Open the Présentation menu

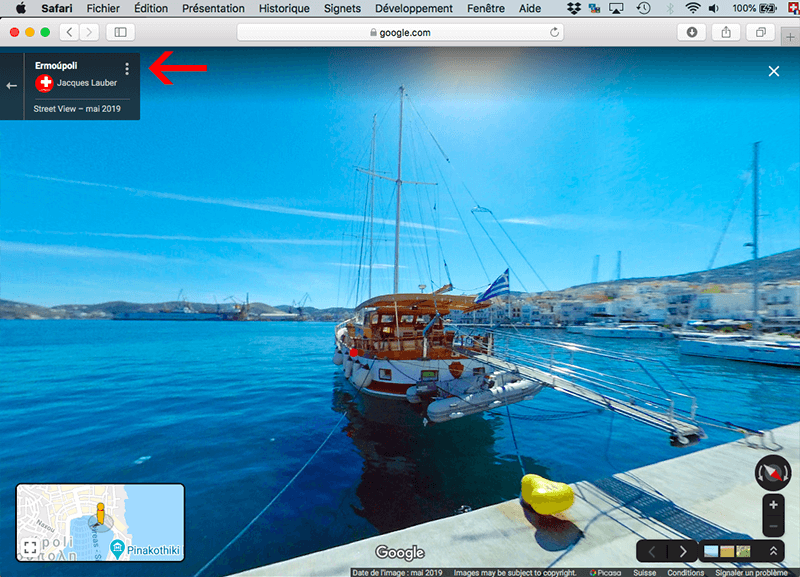[213, 8]
